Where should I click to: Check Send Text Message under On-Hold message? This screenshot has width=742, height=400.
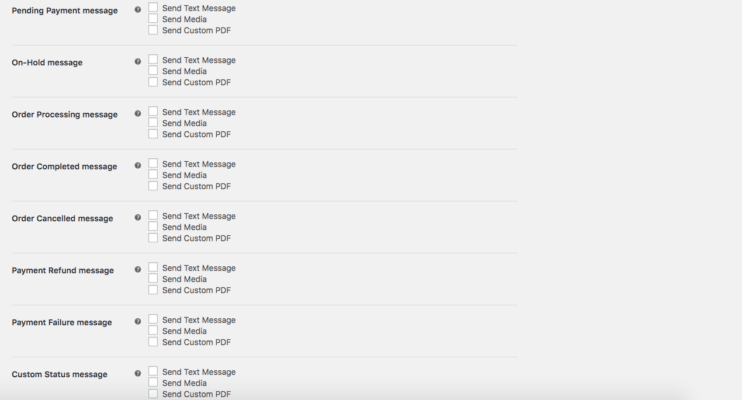click(153, 59)
